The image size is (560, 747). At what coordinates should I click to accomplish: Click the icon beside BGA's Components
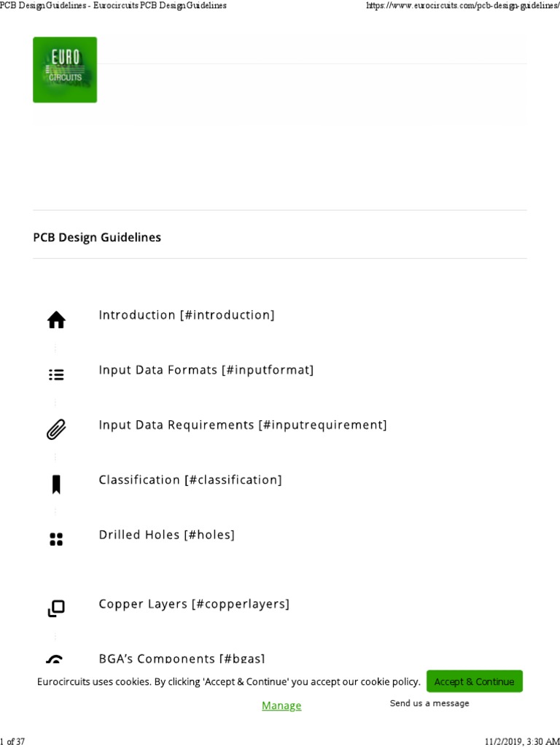pyautogui.click(x=55, y=659)
